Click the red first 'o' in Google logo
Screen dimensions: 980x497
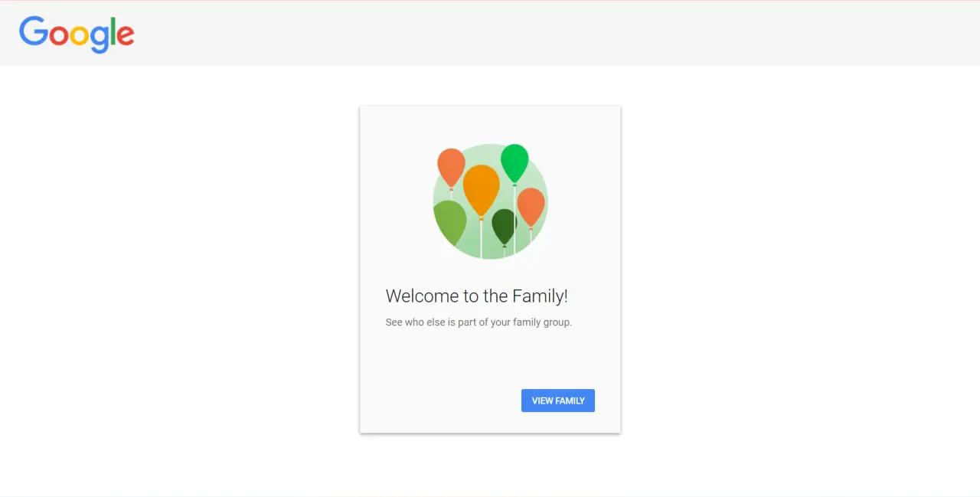pyautogui.click(x=59, y=36)
